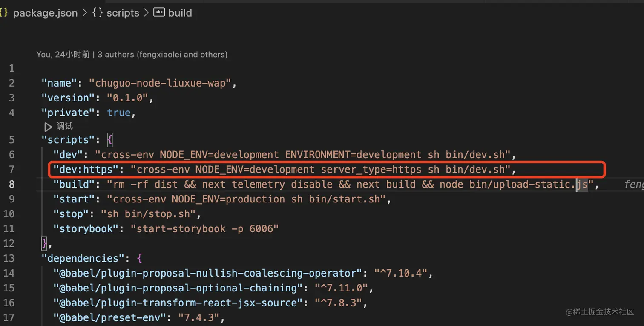Click the "scripts" key on line 5
This screenshot has width=644, height=326.
68,140
